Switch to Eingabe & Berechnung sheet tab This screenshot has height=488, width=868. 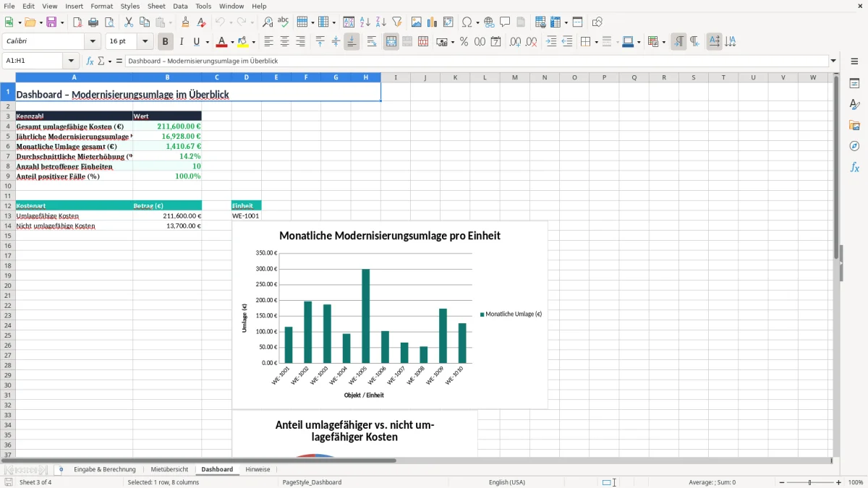105,469
